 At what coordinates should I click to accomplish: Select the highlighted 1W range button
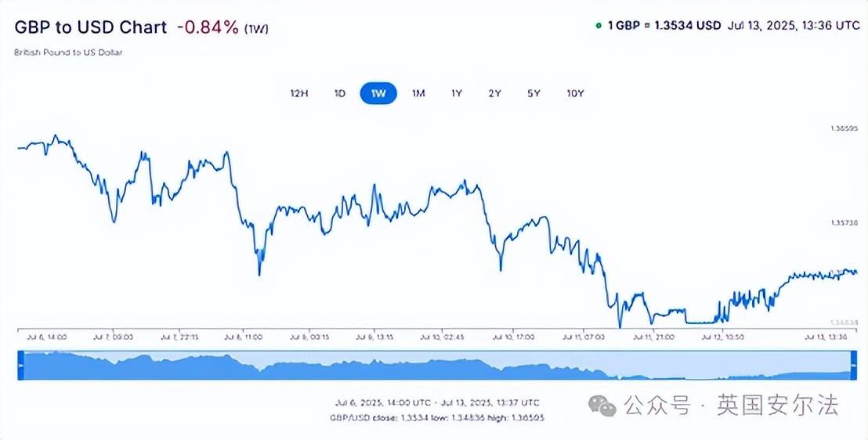pos(378,93)
